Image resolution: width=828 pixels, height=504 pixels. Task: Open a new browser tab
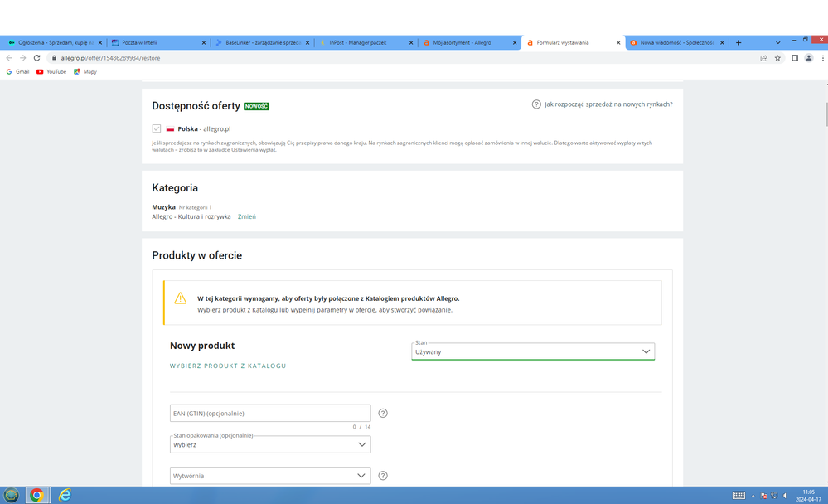(738, 43)
